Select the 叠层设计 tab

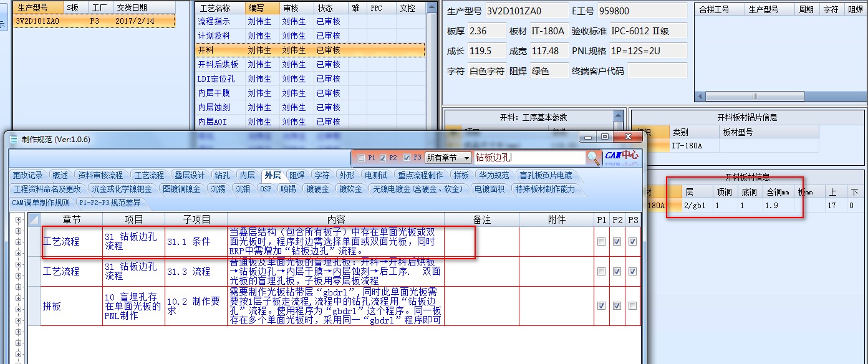pos(189,176)
